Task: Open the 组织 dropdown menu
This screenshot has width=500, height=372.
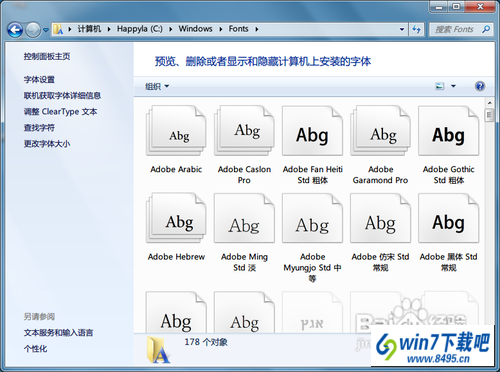Action: click(x=157, y=87)
